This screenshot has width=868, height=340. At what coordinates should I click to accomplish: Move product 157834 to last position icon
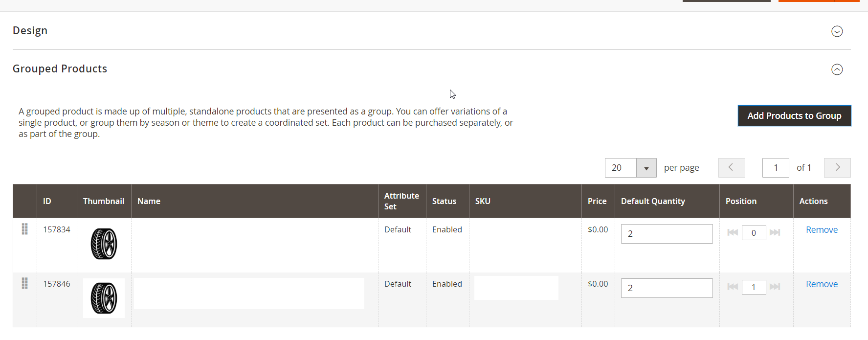point(775,232)
